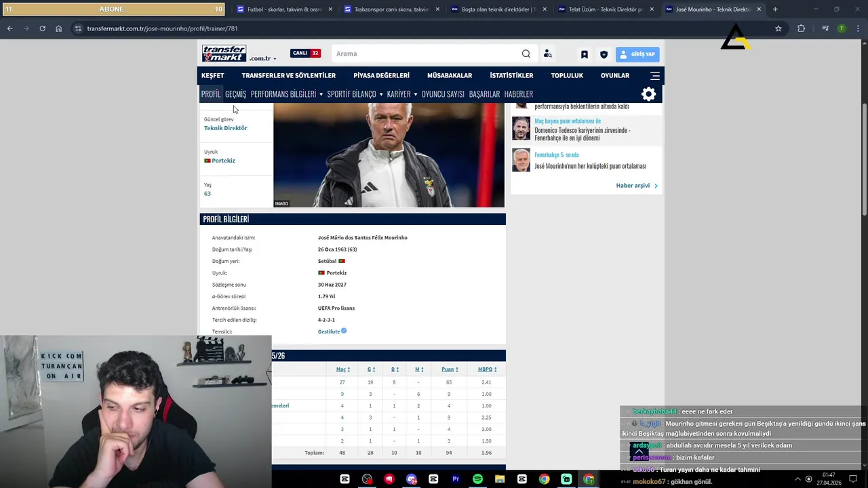
Task: Open Premiere Pro from taskbar
Action: pyautogui.click(x=455, y=479)
